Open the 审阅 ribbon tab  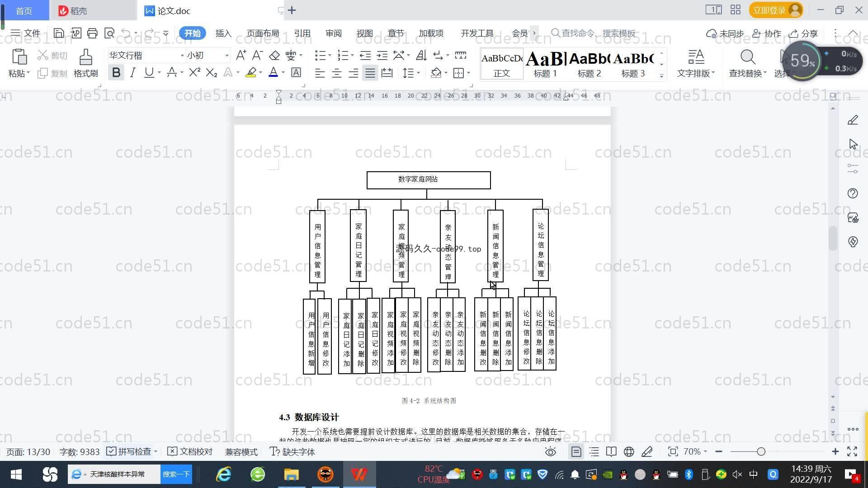tap(333, 33)
